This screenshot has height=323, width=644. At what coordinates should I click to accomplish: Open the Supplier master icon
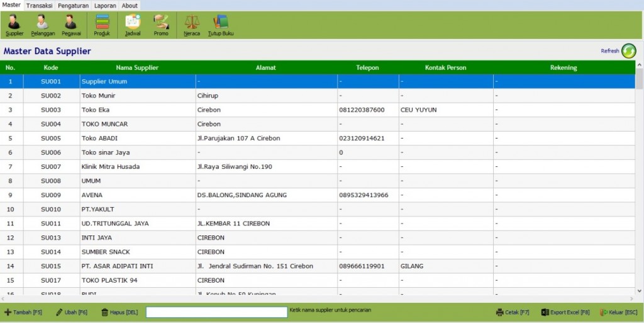point(14,25)
